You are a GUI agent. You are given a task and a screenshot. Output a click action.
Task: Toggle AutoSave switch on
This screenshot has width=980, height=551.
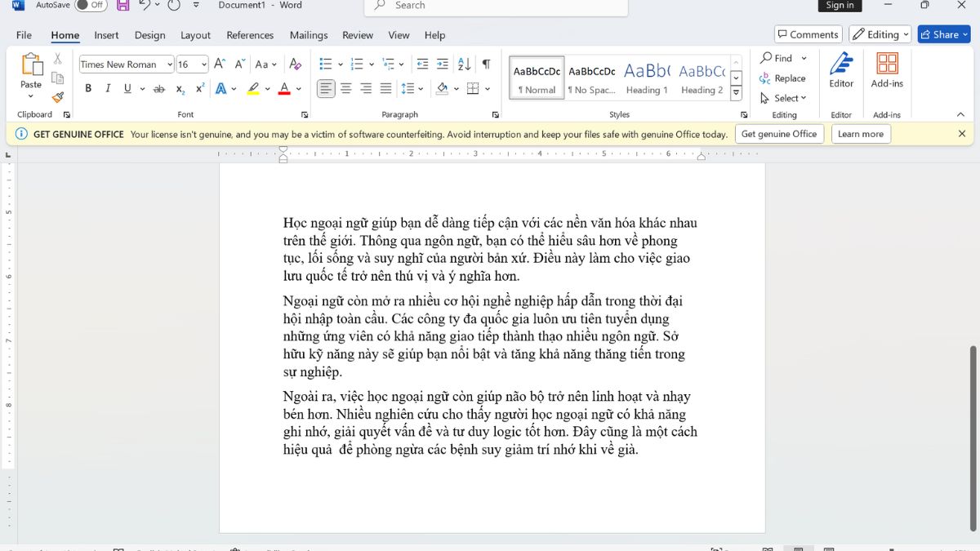point(91,5)
